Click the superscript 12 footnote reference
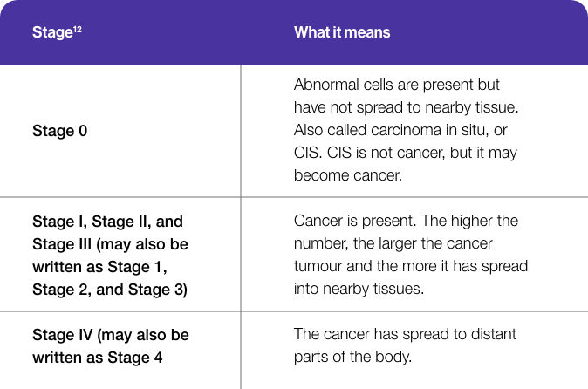Viewport: 588px width, 389px height. pos(78,29)
